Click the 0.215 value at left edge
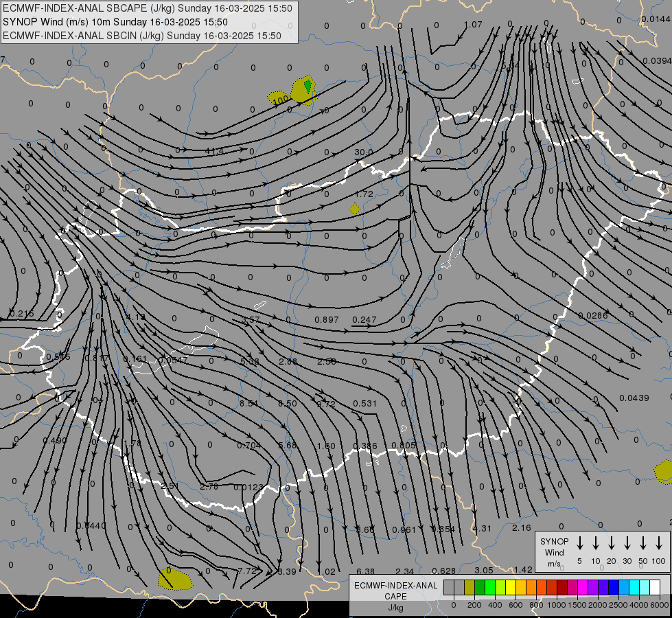 tap(21, 314)
